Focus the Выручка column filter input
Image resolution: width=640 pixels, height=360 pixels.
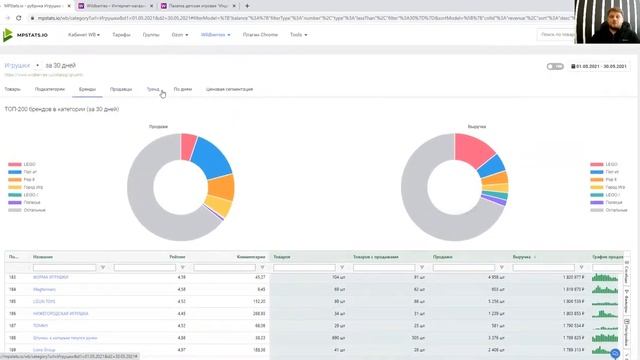coord(543,267)
